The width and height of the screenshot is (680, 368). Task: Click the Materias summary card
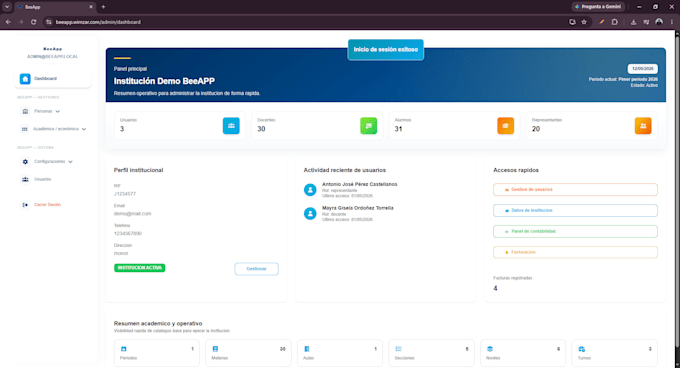tap(248, 353)
